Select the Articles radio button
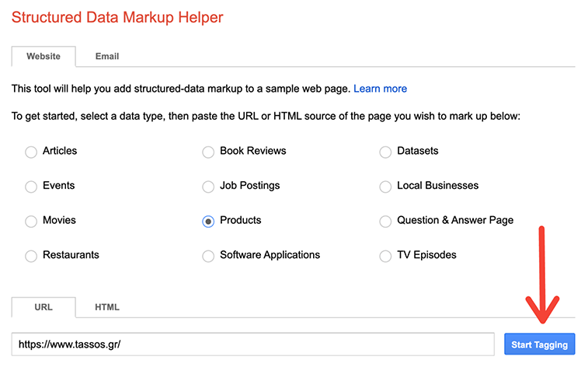Viewport: 588px width, 367px height. click(x=31, y=152)
